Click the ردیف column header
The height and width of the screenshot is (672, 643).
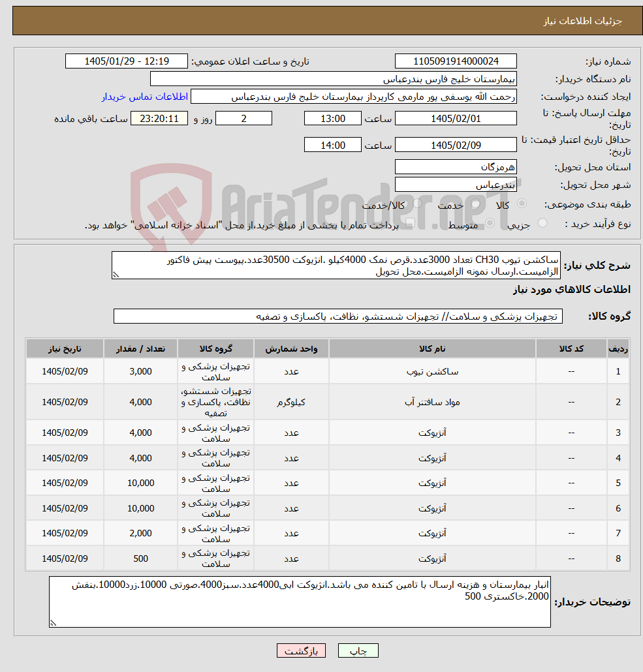pos(618,348)
